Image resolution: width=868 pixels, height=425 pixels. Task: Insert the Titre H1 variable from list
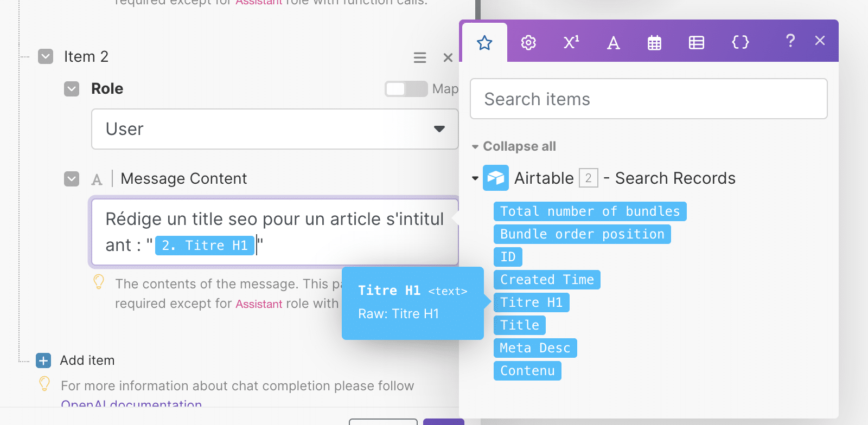point(531,302)
